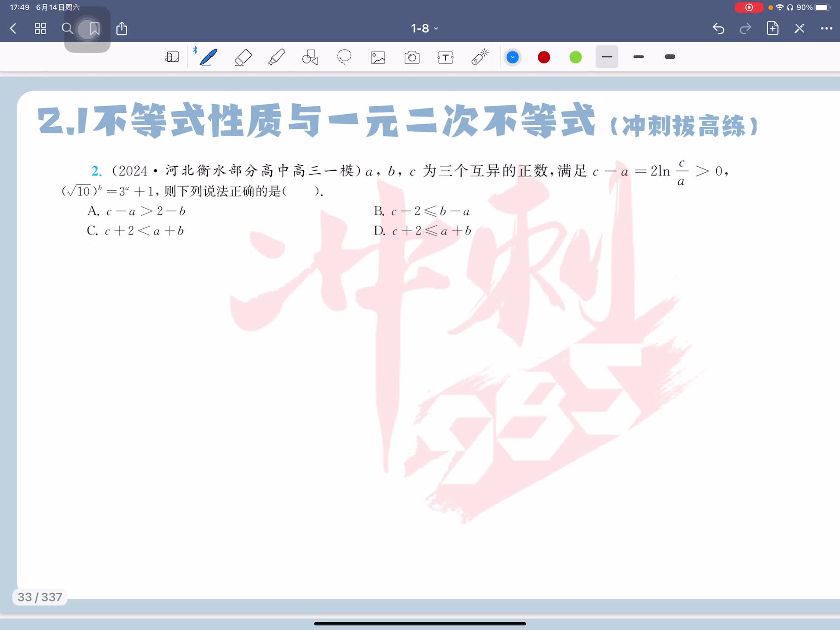The width and height of the screenshot is (840, 630).
Task: Insert an image with Image tool
Action: pyautogui.click(x=378, y=57)
